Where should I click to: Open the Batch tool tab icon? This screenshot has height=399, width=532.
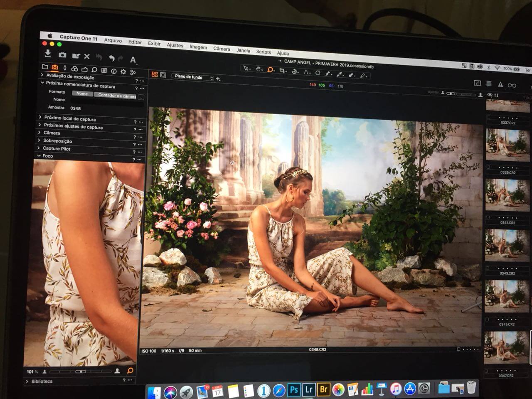click(133, 72)
